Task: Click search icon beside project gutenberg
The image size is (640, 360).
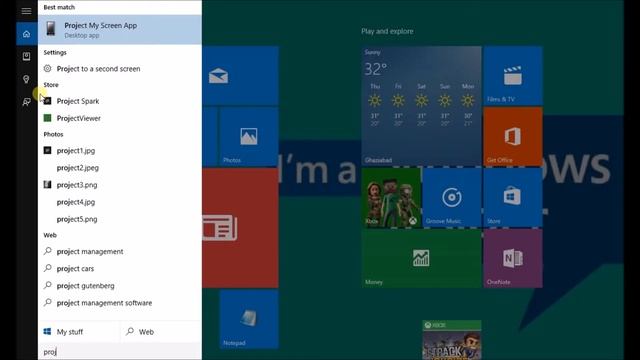Action: pos(48,285)
